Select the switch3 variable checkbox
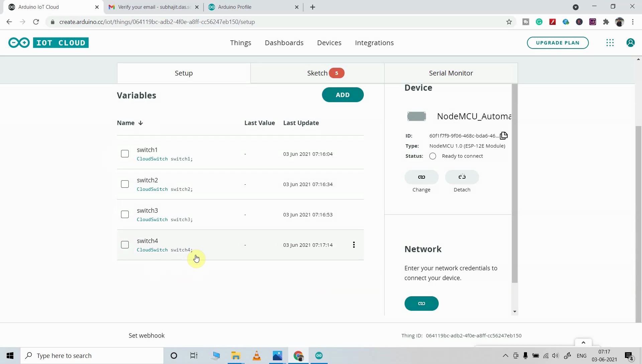 [x=125, y=214]
